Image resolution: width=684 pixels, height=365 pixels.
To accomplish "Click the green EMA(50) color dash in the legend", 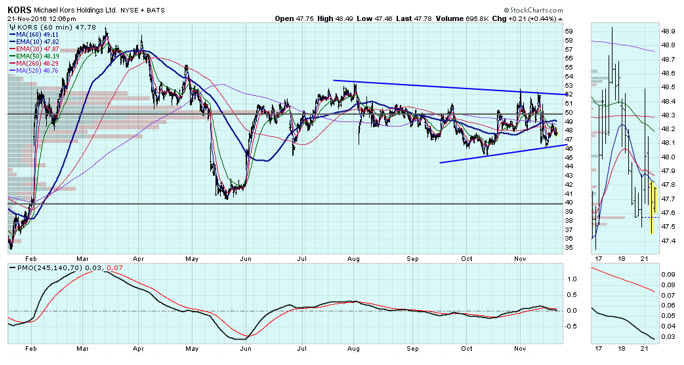I will tap(12, 56).
